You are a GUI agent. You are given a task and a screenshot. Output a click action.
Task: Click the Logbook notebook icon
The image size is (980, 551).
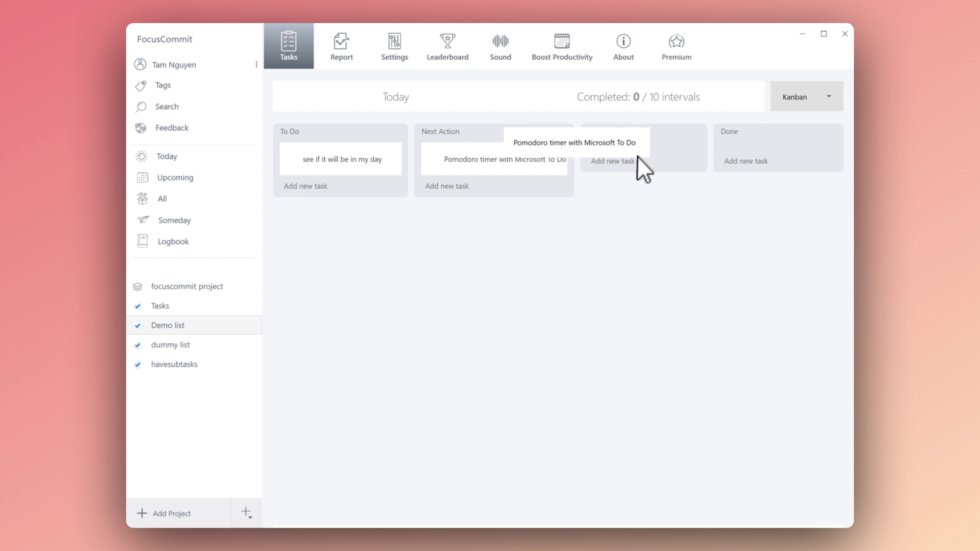point(142,241)
